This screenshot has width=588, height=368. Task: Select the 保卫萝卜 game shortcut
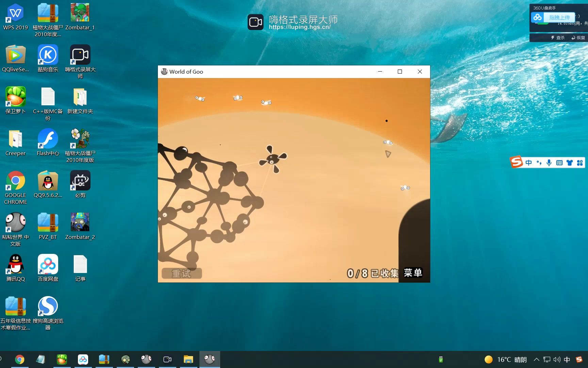point(16,101)
